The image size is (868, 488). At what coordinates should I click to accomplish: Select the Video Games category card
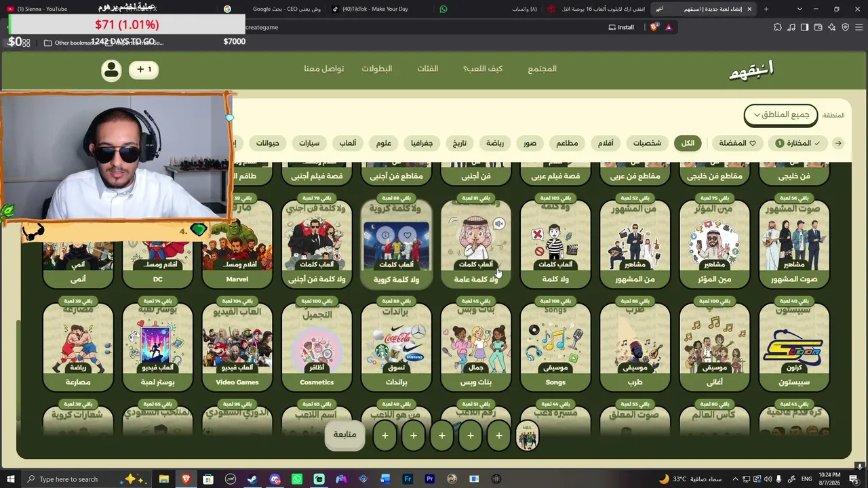pyautogui.click(x=237, y=347)
